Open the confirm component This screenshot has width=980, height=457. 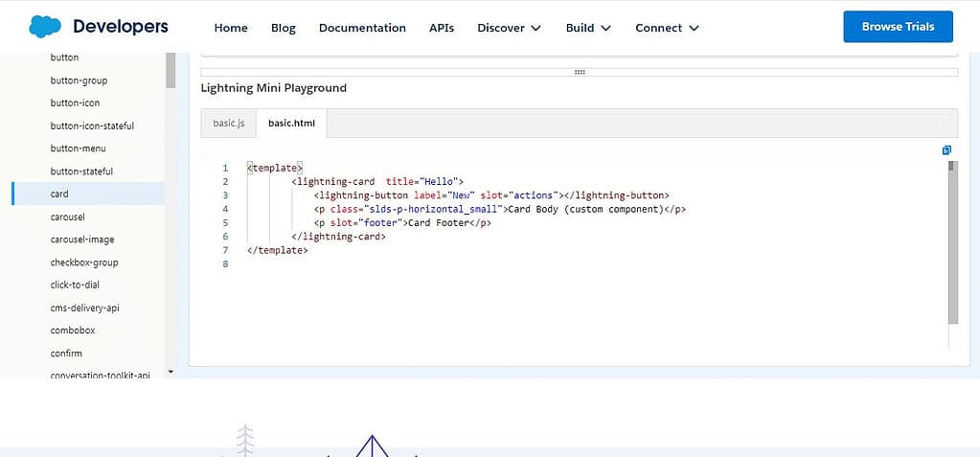tap(66, 354)
